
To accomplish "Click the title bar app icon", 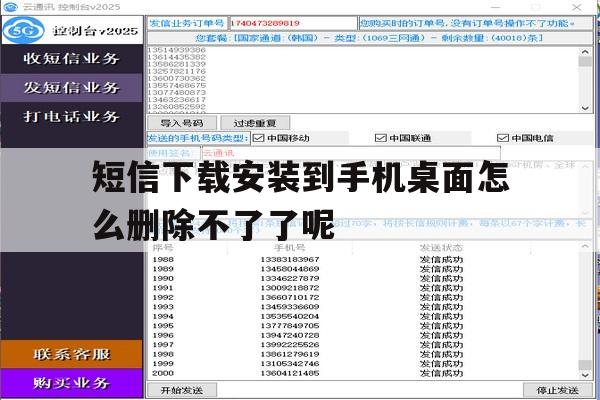I will click(10, 7).
